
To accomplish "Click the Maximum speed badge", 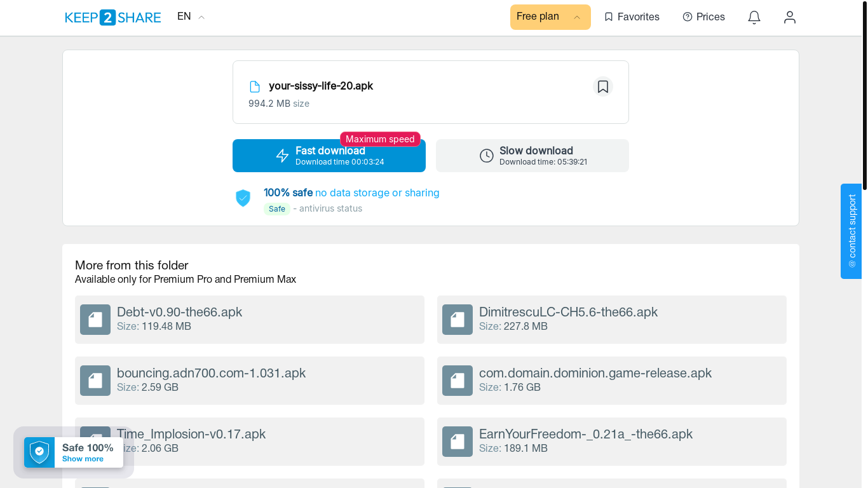I will 380,139.
